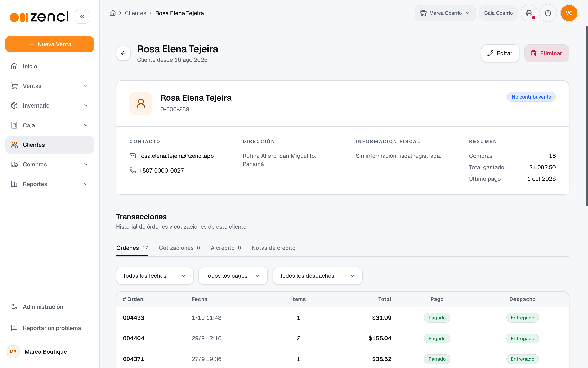Click Clientes in the breadcrumb
The height and width of the screenshot is (368, 588).
[x=135, y=13]
